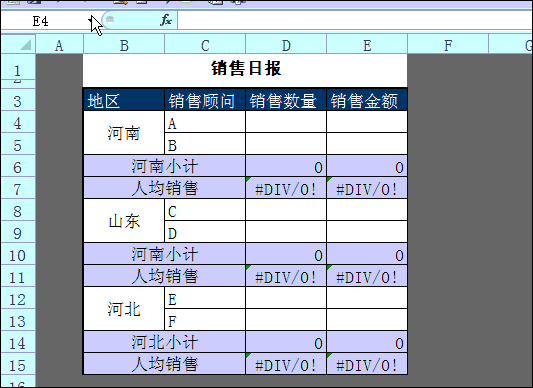Click into the formula bar input
This screenshot has width=533, height=388.
pos(355,21)
